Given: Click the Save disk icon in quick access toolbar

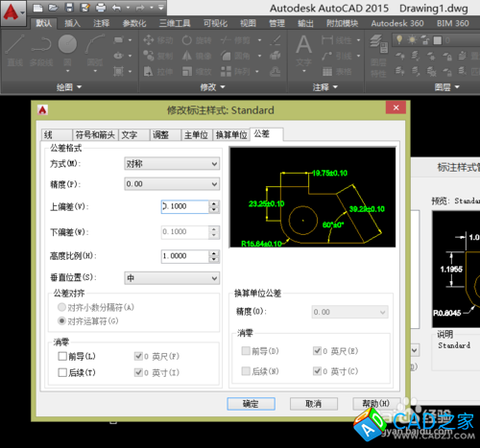Looking at the screenshot, I should click(69, 7).
